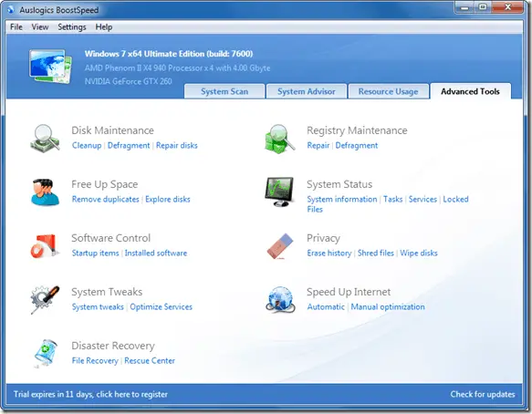Click the trial expires register message
The image size is (532, 414).
coord(90,394)
